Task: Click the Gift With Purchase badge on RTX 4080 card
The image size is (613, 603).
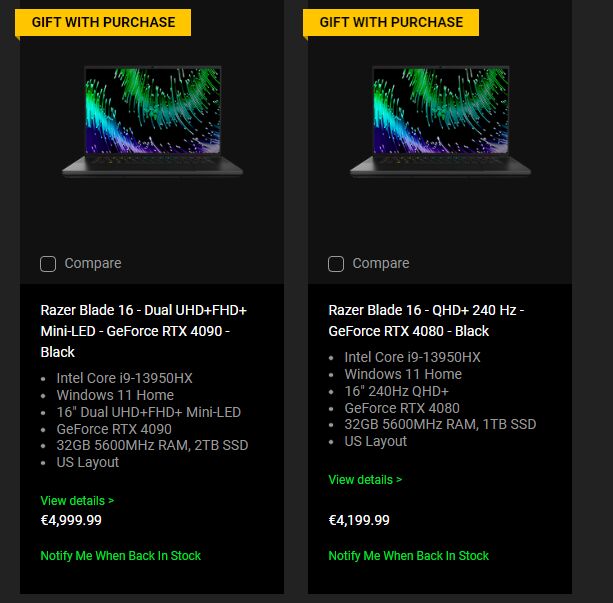Action: (x=391, y=22)
